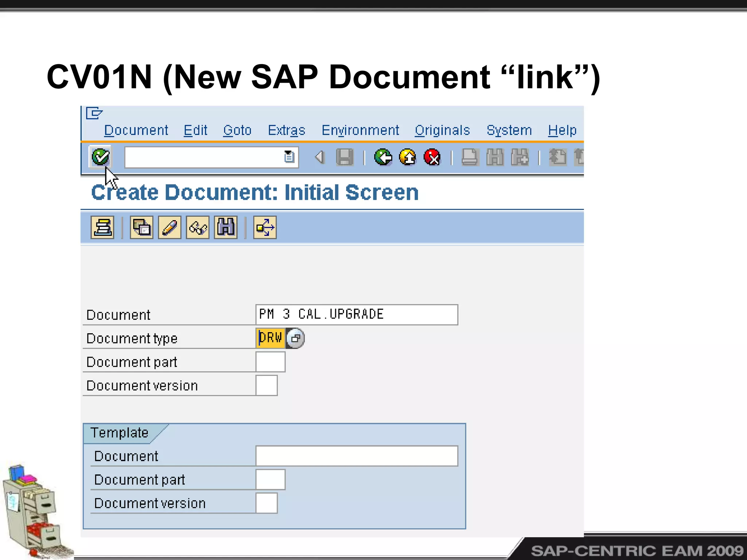Click the Create document copy icon
Image resolution: width=747 pixels, height=560 pixels.
[x=142, y=227]
